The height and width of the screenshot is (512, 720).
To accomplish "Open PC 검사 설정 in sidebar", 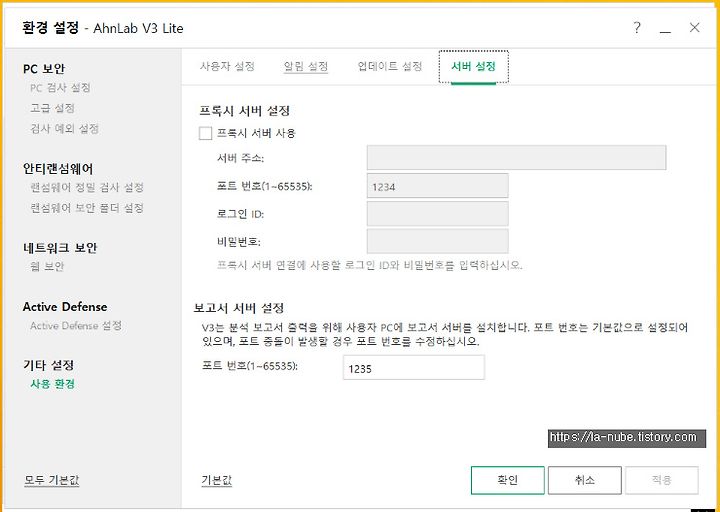I will pyautogui.click(x=60, y=88).
